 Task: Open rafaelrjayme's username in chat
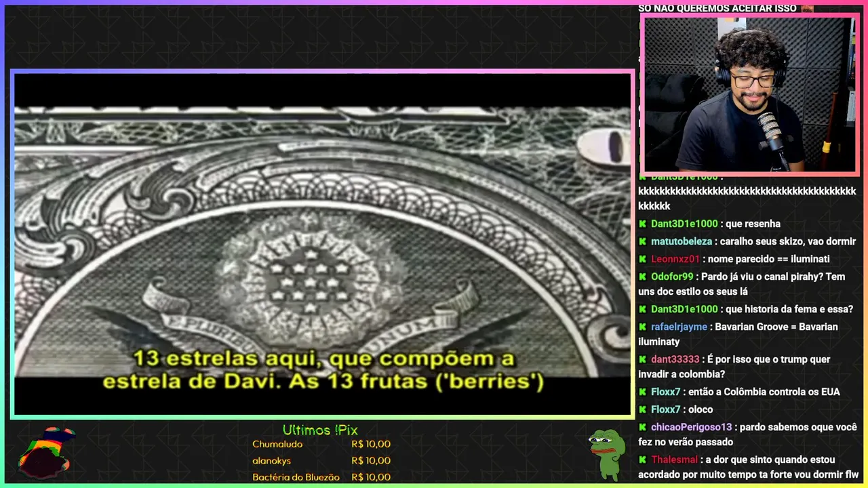tap(680, 327)
